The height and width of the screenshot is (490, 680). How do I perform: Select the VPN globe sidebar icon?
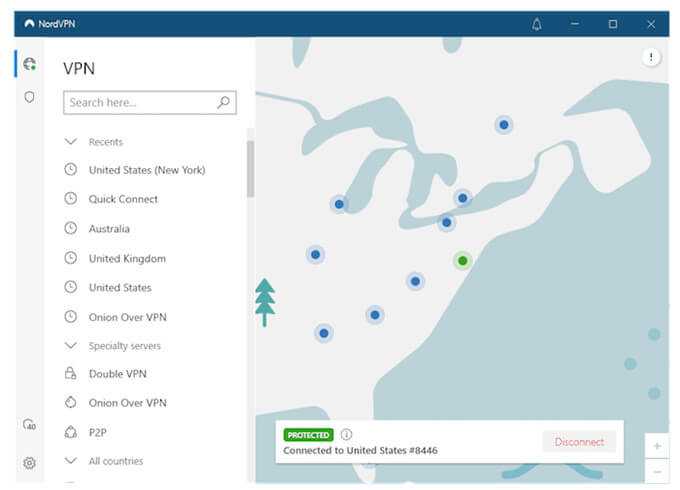pyautogui.click(x=29, y=64)
